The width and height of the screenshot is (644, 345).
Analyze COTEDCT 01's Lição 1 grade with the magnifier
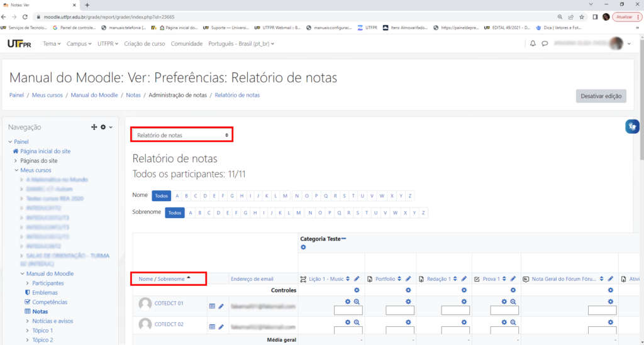click(357, 302)
